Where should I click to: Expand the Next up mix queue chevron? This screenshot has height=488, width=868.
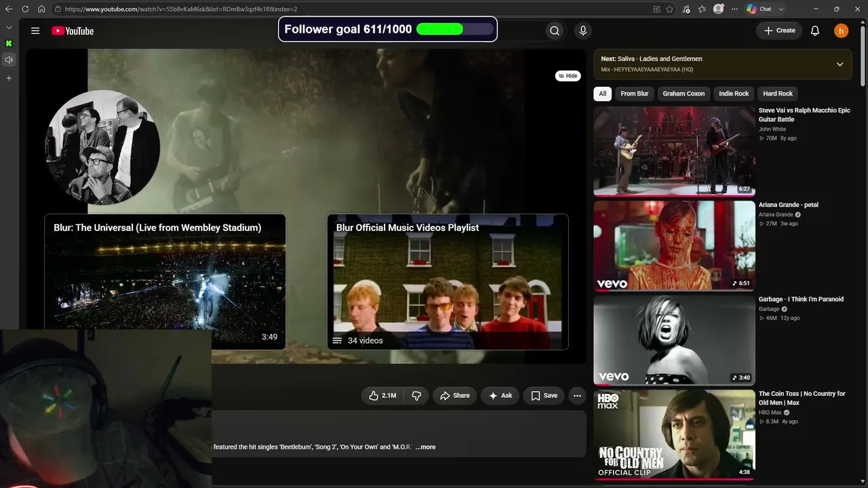click(840, 64)
